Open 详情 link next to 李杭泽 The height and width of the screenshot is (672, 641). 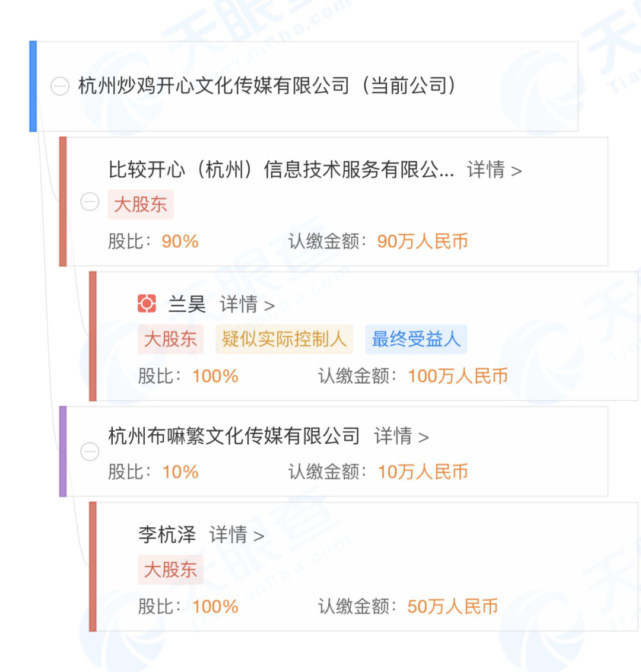[x=236, y=535]
